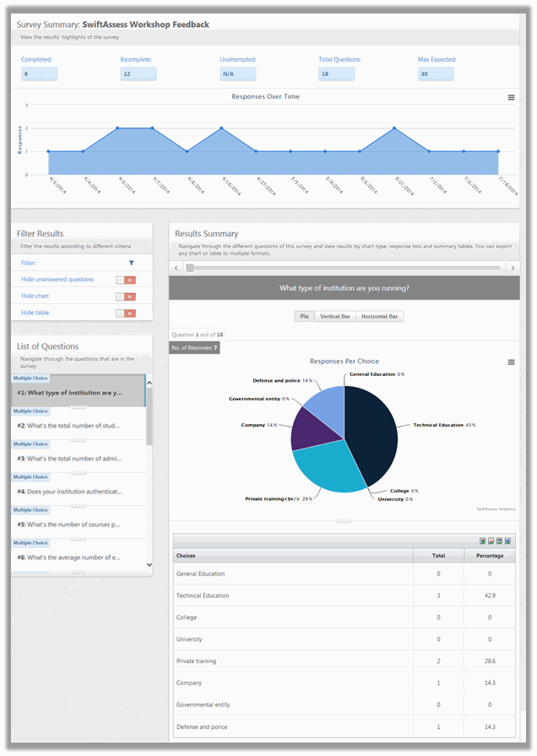Viewport: 537px width, 756px height.
Task: Toggle Hide unanswered questions switch
Action: point(126,280)
